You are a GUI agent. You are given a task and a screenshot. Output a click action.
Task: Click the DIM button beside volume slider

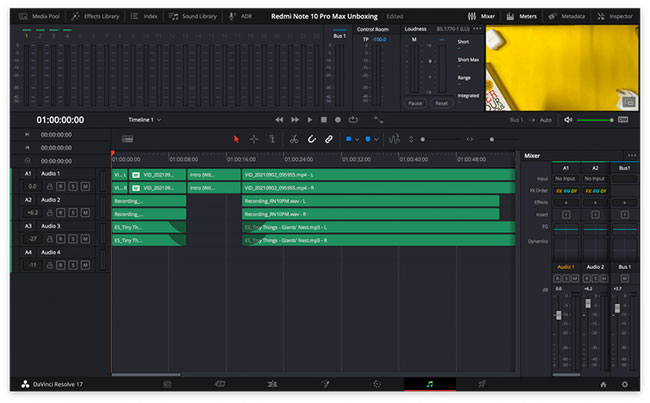tap(623, 120)
